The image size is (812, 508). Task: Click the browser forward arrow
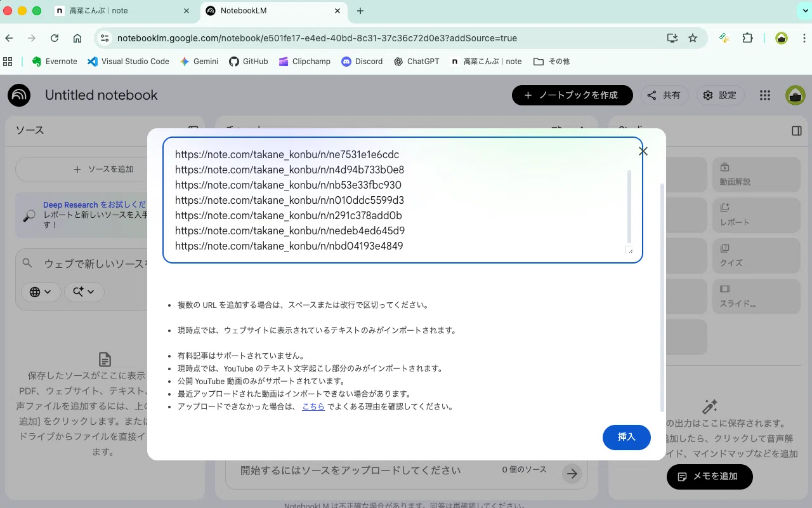[32, 38]
